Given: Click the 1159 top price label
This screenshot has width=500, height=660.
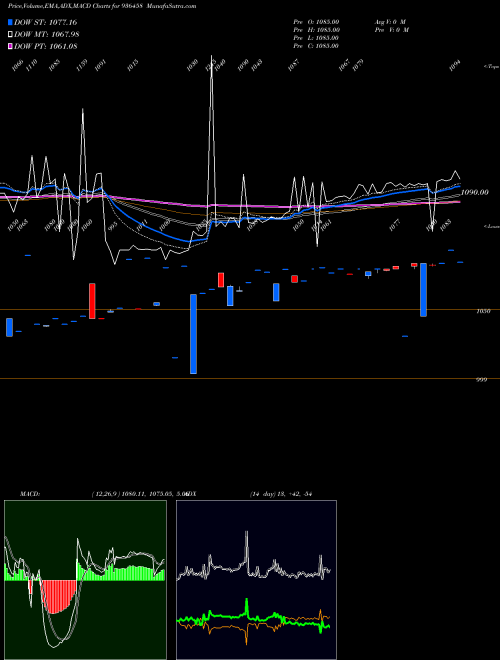Looking at the screenshot, I should (x=82, y=65).
